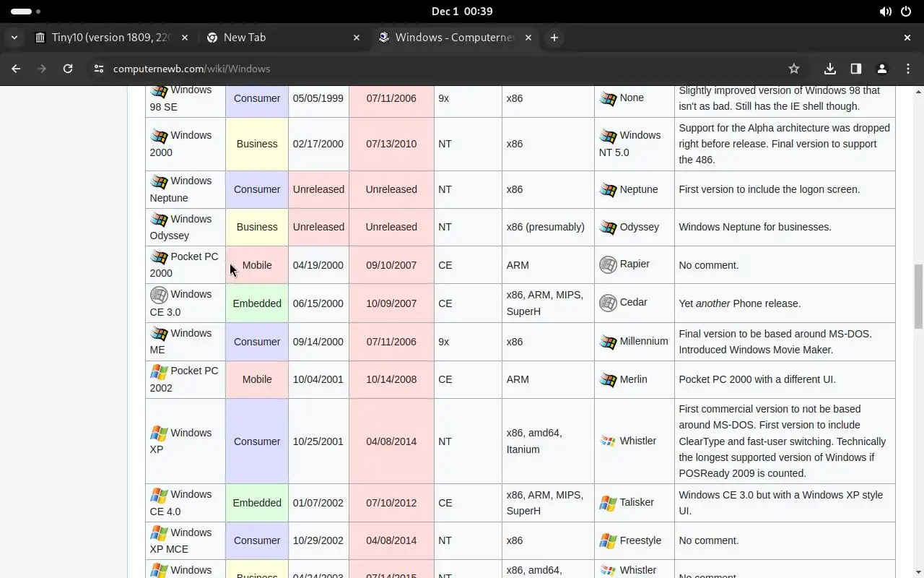The image size is (924, 578).
Task: Open a new tab with plus button
Action: [554, 38]
